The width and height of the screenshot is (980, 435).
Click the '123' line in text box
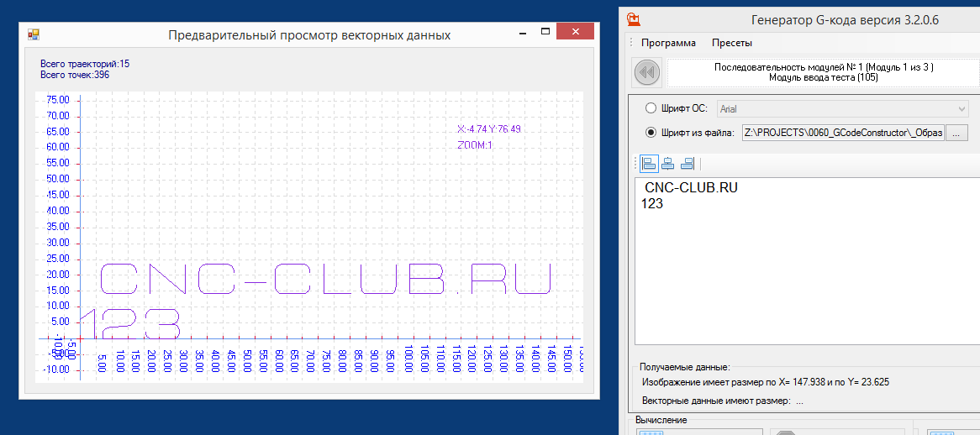coord(652,203)
